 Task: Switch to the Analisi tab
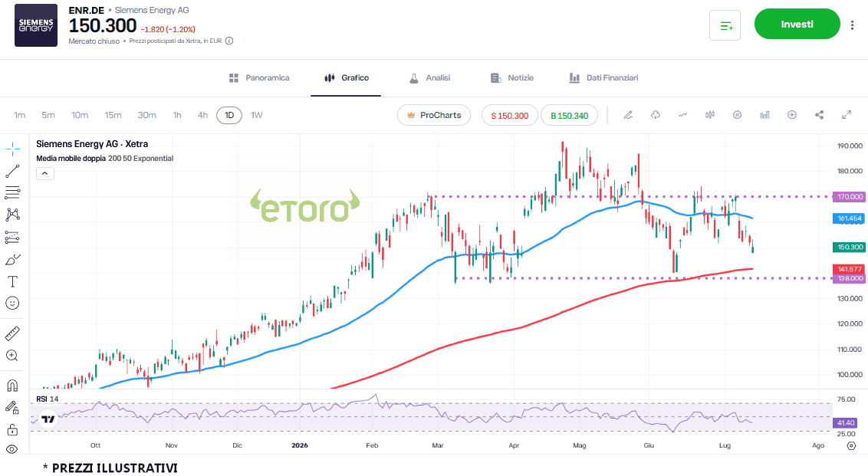tap(429, 78)
